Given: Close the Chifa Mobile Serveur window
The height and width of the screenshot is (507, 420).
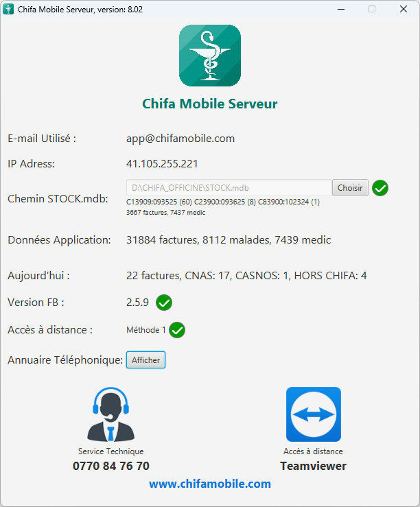Looking at the screenshot, I should click(x=404, y=9).
